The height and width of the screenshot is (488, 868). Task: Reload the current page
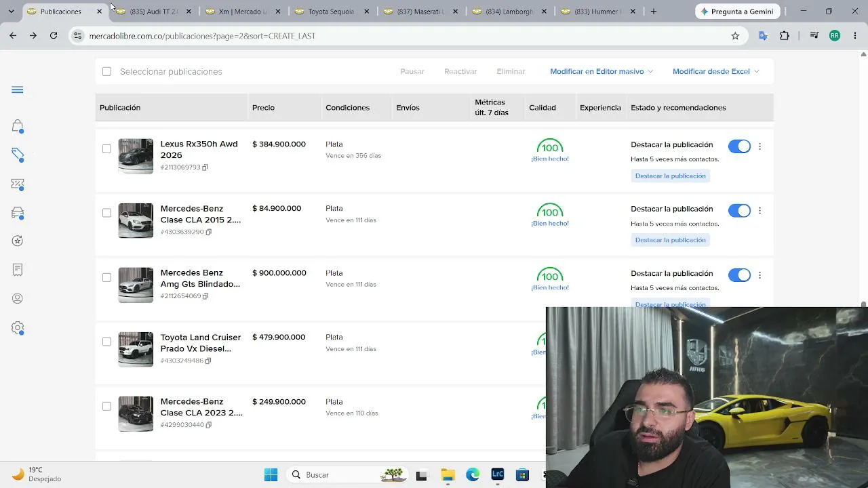[54, 36]
